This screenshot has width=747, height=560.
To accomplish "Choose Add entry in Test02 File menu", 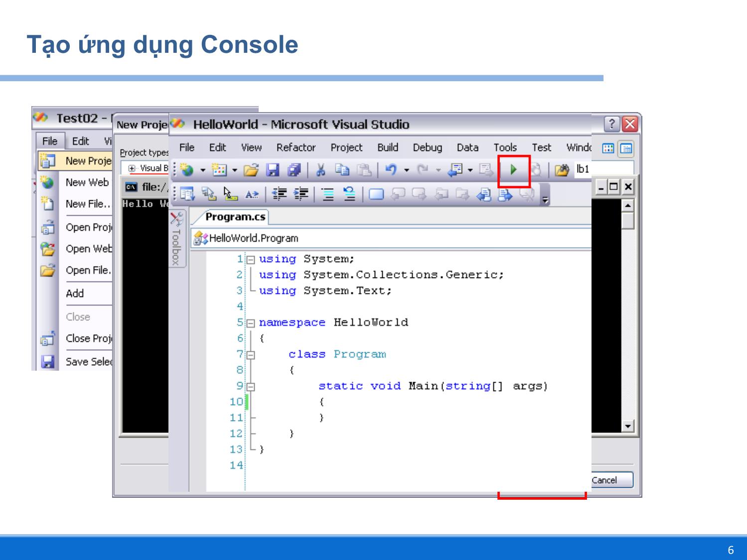I will click(75, 293).
